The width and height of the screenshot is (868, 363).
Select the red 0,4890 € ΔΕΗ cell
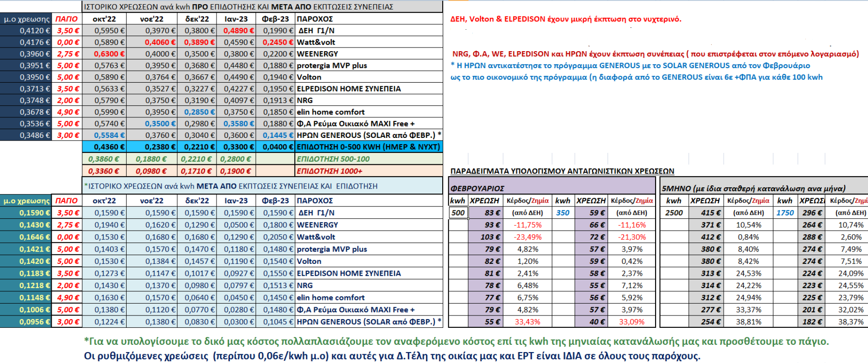coord(236,31)
